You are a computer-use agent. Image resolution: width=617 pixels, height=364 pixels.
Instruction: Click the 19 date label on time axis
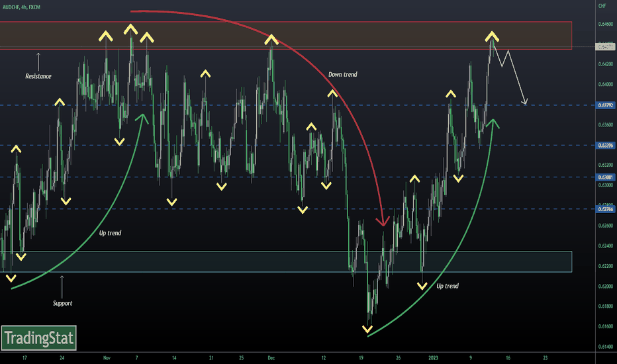361,358
